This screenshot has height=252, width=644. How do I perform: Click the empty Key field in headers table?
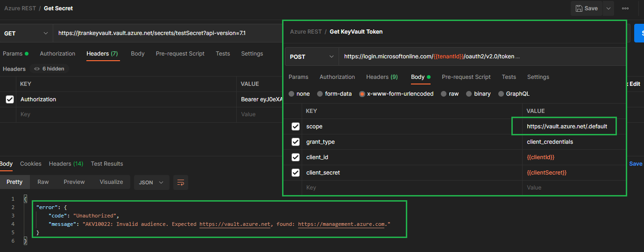(x=127, y=114)
